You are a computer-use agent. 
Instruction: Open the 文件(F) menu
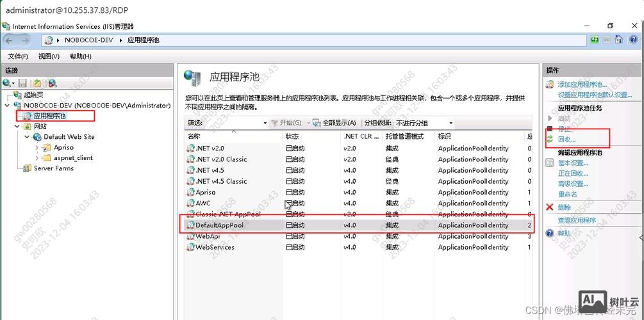pos(18,56)
